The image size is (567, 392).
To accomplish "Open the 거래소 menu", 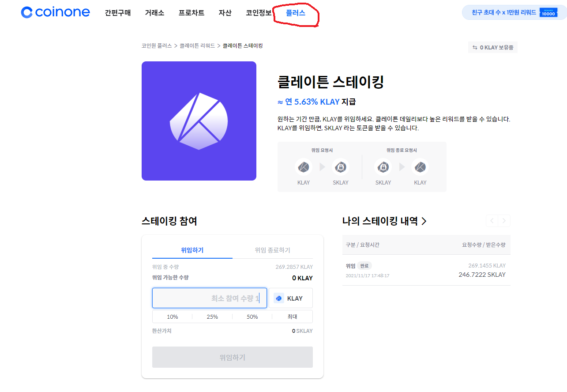I will click(154, 13).
